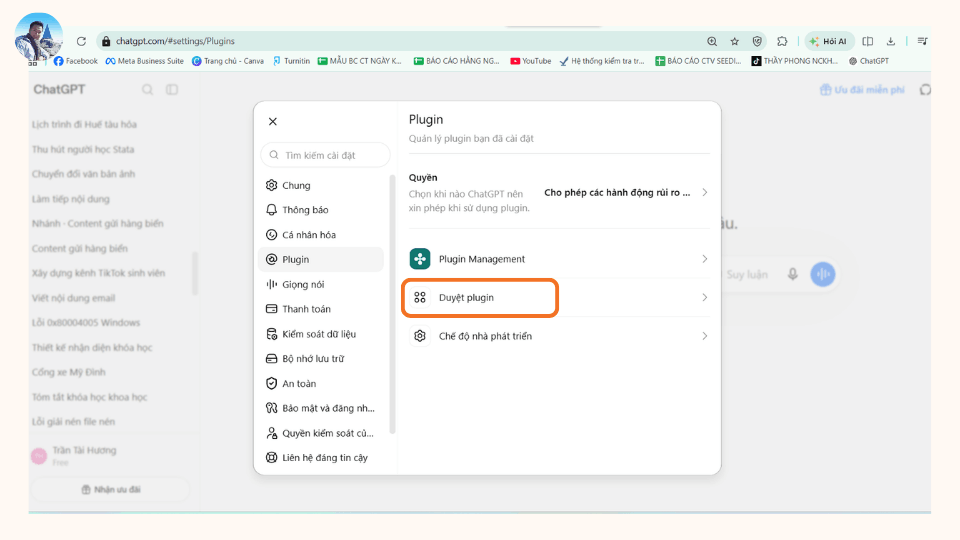The height and width of the screenshot is (540, 960).
Task: Open the Duyệt plugin row
Action: tap(559, 298)
